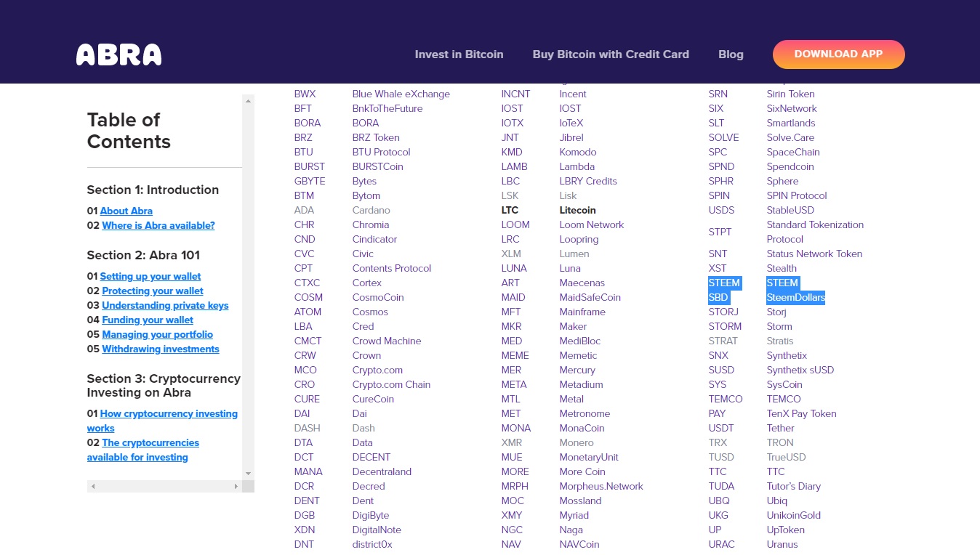The image size is (980, 555).
Task: Click the Litecoin bold entry
Action: pos(577,210)
